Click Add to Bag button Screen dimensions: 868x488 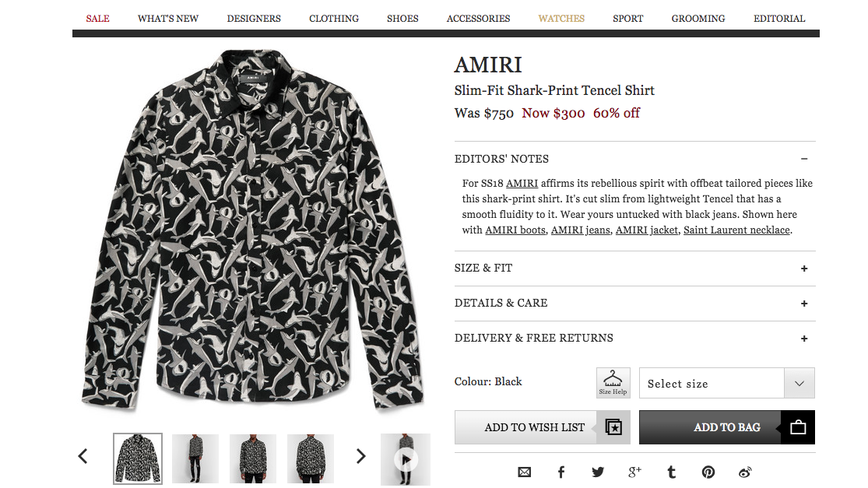726,427
